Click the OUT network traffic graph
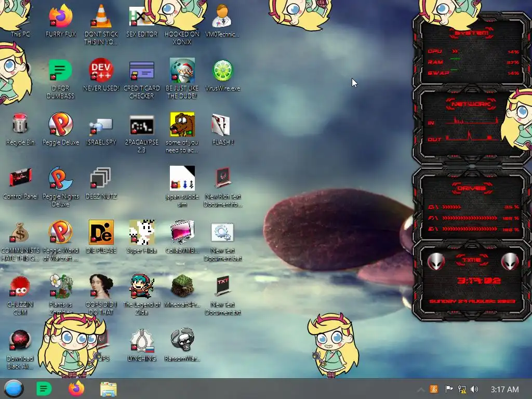 pos(472,137)
